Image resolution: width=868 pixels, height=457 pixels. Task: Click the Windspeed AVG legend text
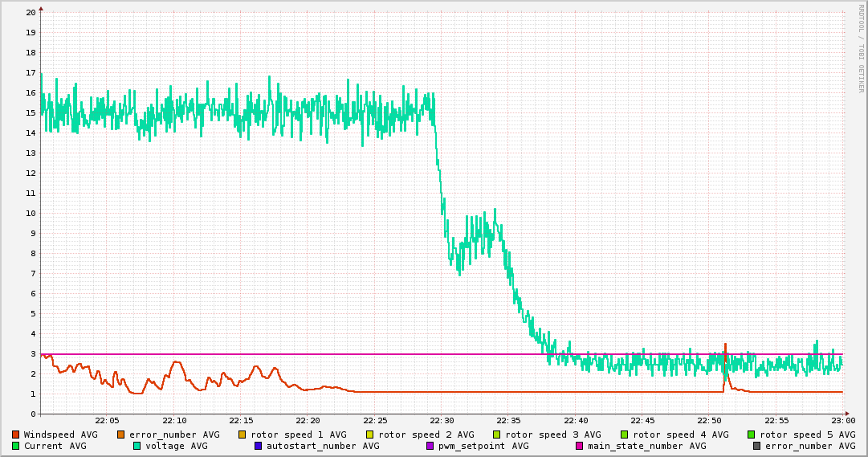point(60,435)
